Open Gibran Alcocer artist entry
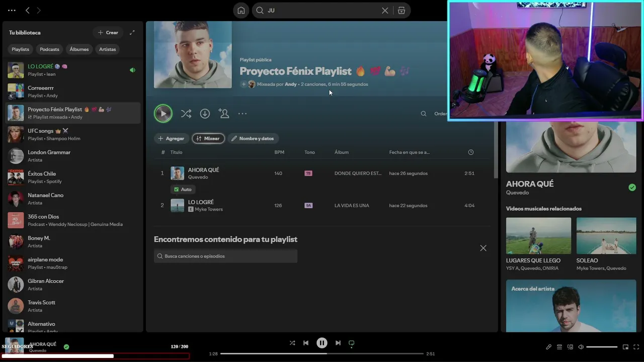644x362 pixels. (73, 285)
